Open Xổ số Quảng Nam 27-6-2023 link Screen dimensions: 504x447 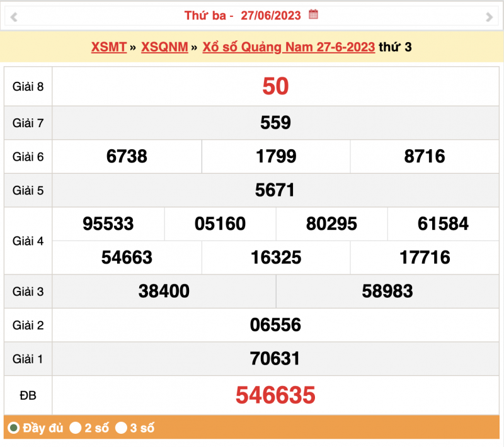289,47
